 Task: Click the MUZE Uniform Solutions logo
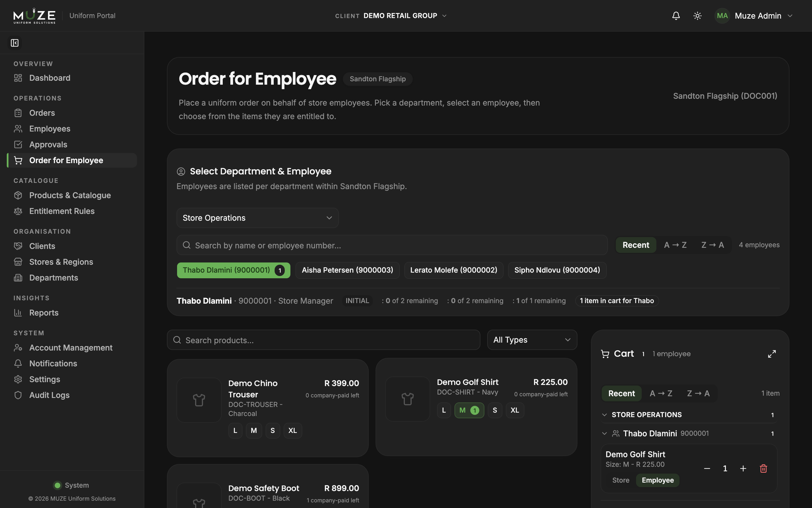pyautogui.click(x=34, y=16)
